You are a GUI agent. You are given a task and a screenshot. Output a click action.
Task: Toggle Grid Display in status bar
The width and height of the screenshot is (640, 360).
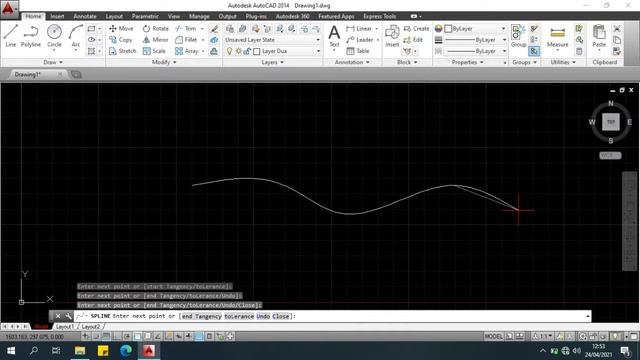click(x=106, y=336)
